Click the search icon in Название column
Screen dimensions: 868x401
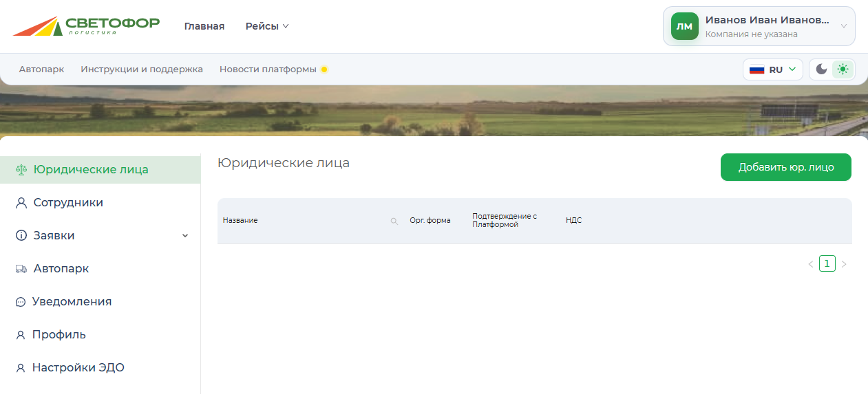coord(394,221)
